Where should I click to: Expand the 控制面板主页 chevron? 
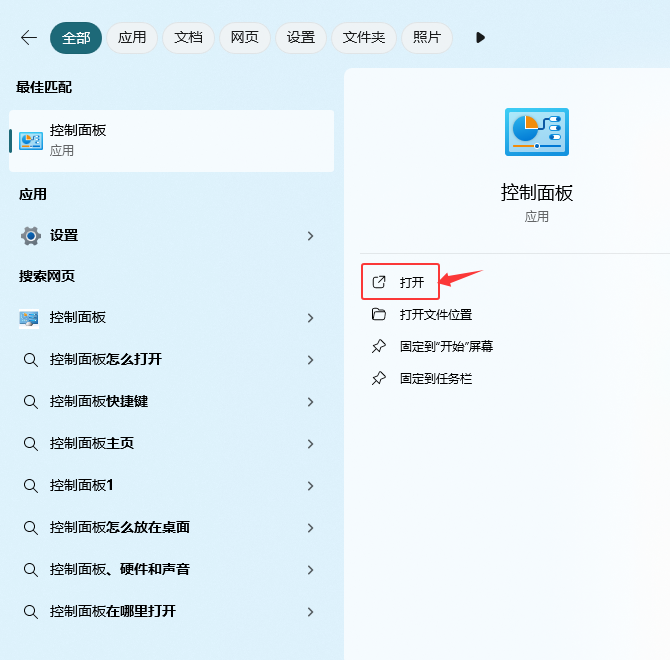(311, 444)
